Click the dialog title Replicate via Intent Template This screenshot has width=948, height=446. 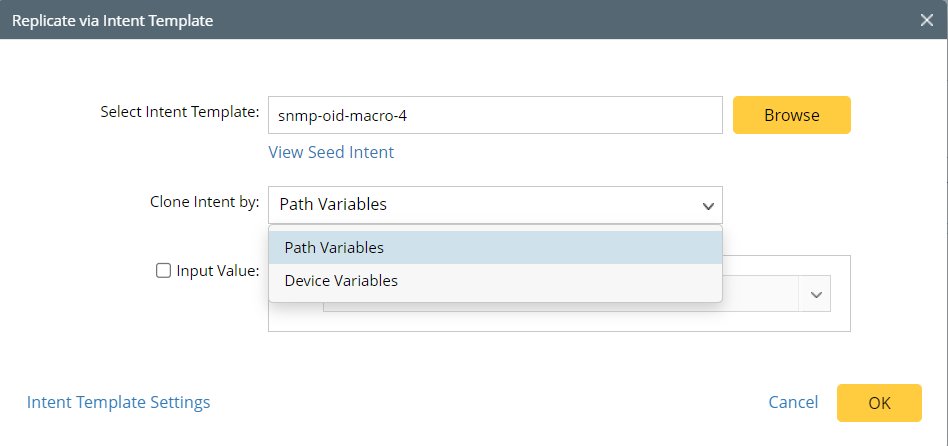pyautogui.click(x=112, y=20)
